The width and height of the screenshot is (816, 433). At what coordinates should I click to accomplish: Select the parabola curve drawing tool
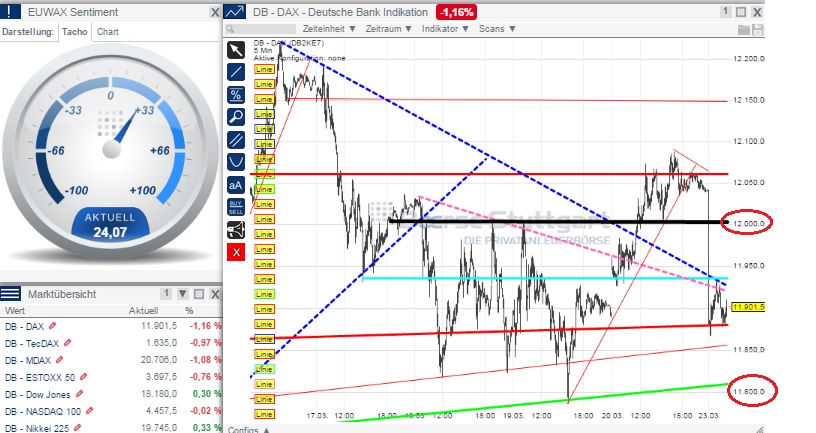236,162
